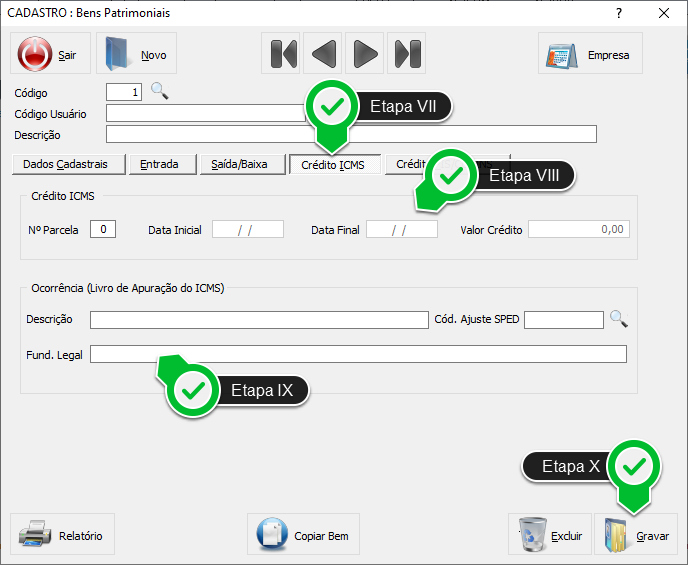Focus the Valor Crédito field
Viewport: 688px width, 565px height.
click(x=578, y=229)
